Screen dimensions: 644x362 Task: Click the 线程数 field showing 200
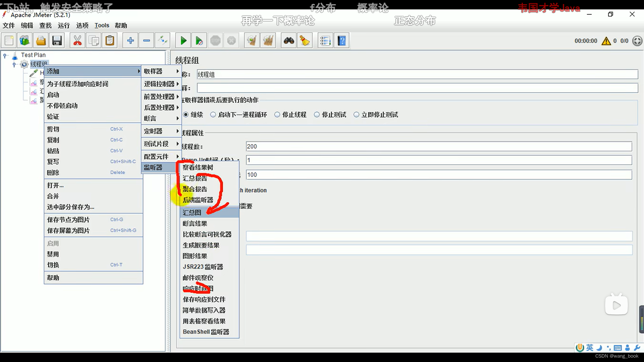pyautogui.click(x=439, y=146)
